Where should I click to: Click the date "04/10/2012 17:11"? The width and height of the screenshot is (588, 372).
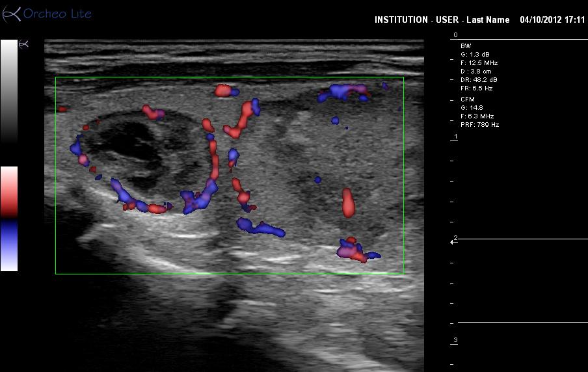[552, 20]
